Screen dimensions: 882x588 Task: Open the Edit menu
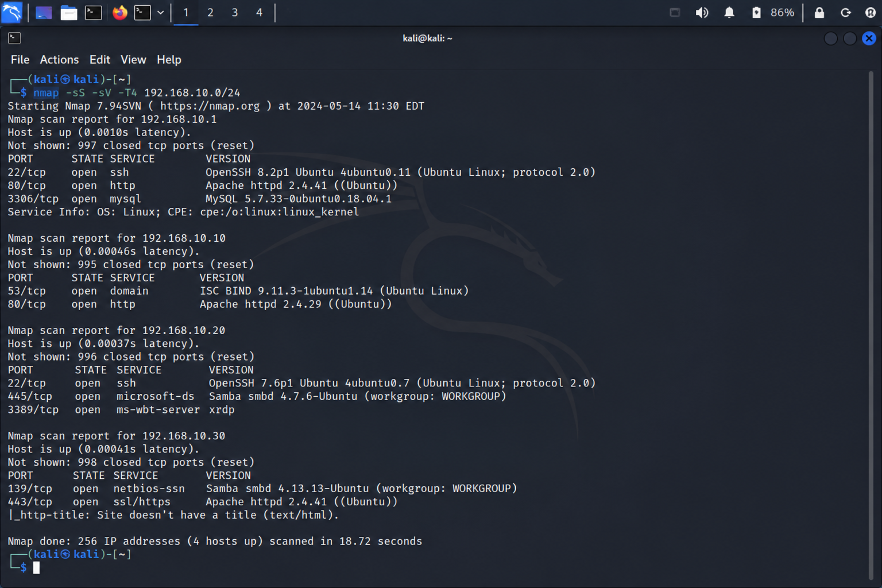pyautogui.click(x=100, y=60)
